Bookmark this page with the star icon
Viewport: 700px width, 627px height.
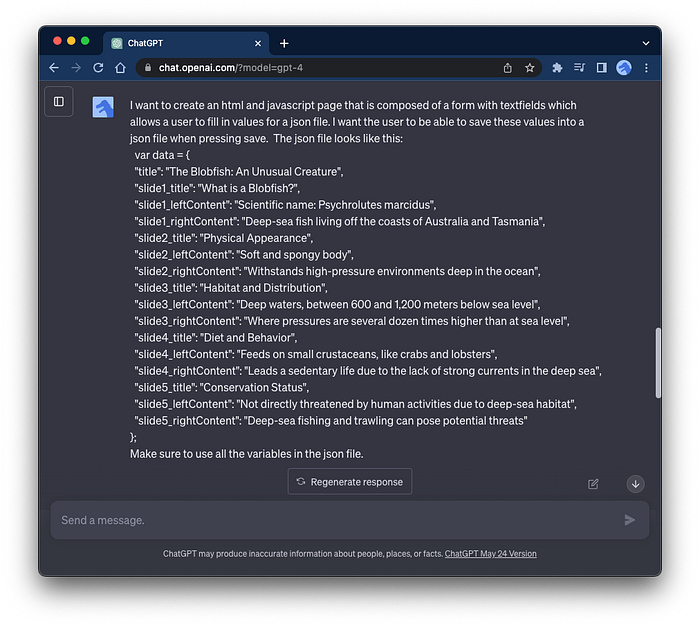[529, 68]
